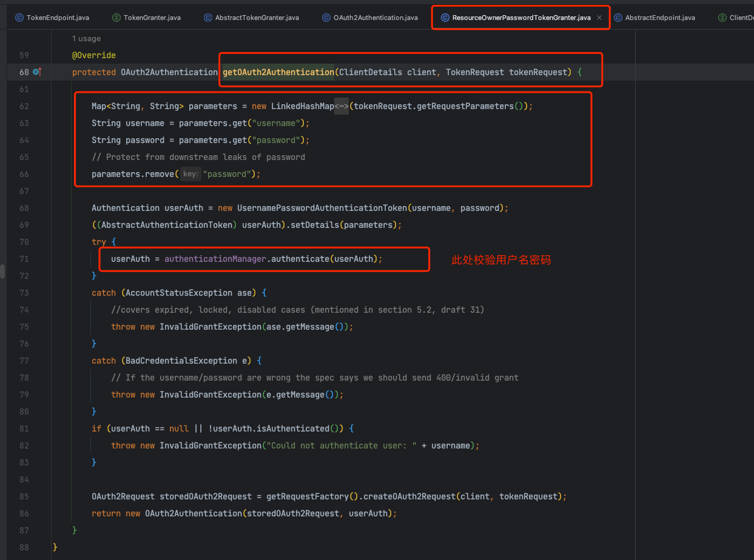Click the class icon on AbstractEndpoint.java tab
The height and width of the screenshot is (560, 754).
618,18
